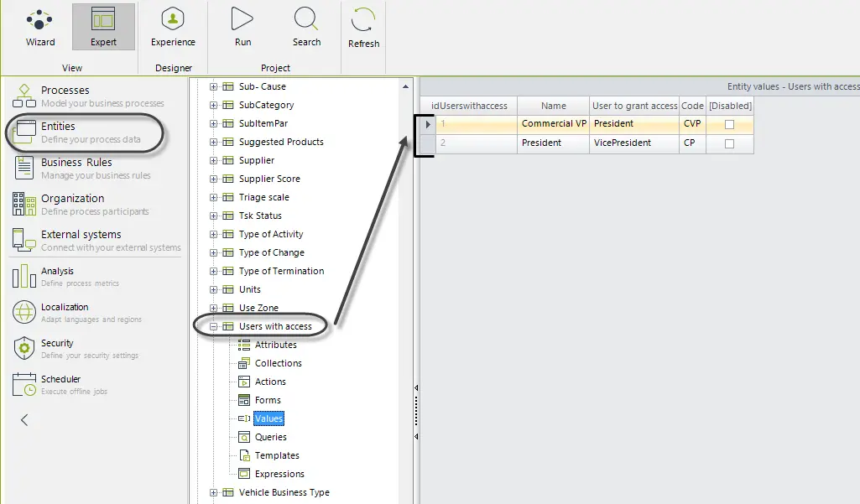
Task: Click the CP code cell
Action: [692, 143]
